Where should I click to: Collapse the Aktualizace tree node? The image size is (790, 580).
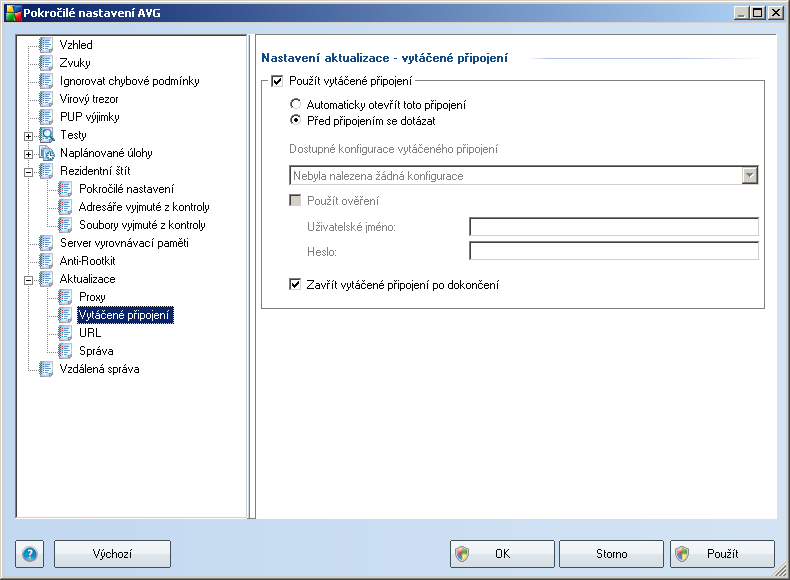29,280
